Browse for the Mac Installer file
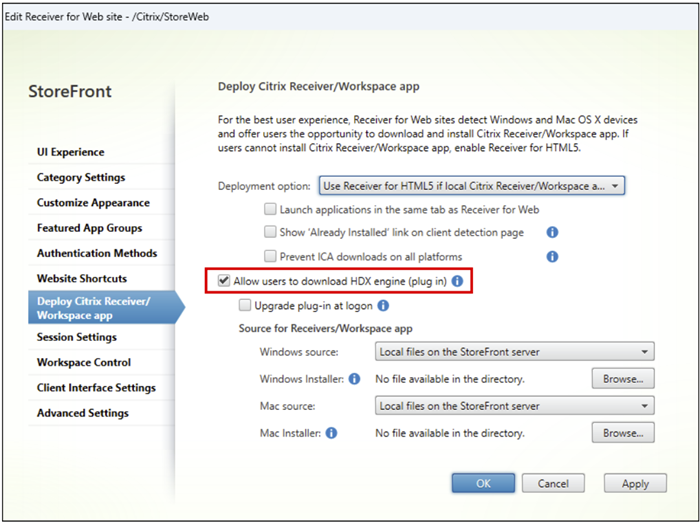 click(623, 433)
